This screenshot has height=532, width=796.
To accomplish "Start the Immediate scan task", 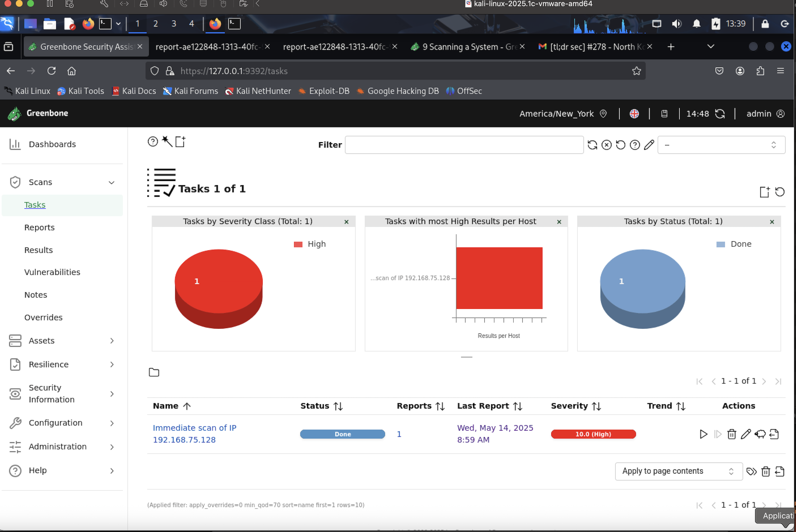I will [703, 434].
